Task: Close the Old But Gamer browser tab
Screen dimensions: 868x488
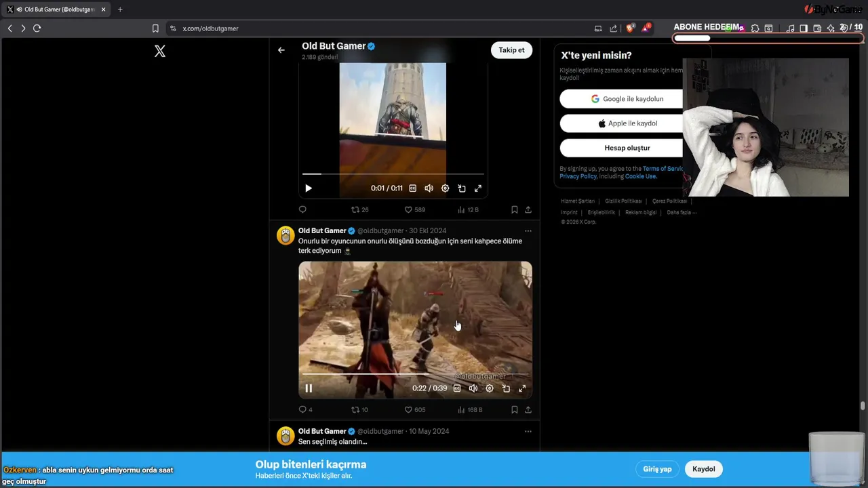Action: pyautogui.click(x=103, y=9)
